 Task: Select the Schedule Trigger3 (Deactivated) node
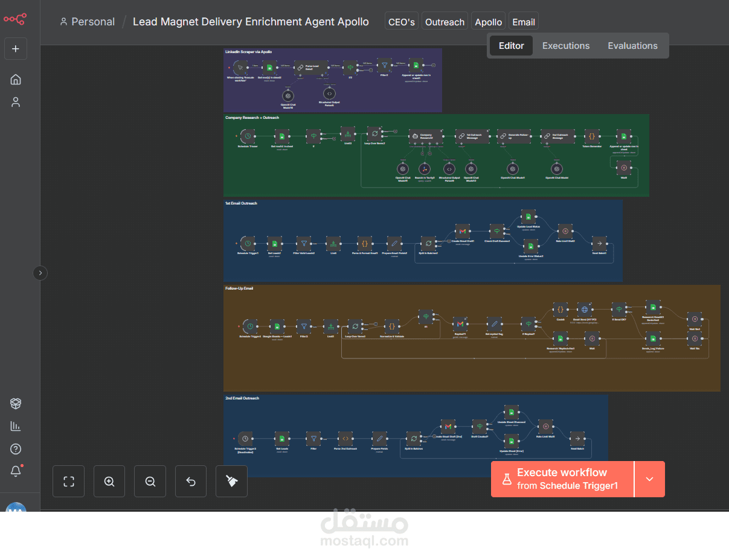tap(245, 439)
